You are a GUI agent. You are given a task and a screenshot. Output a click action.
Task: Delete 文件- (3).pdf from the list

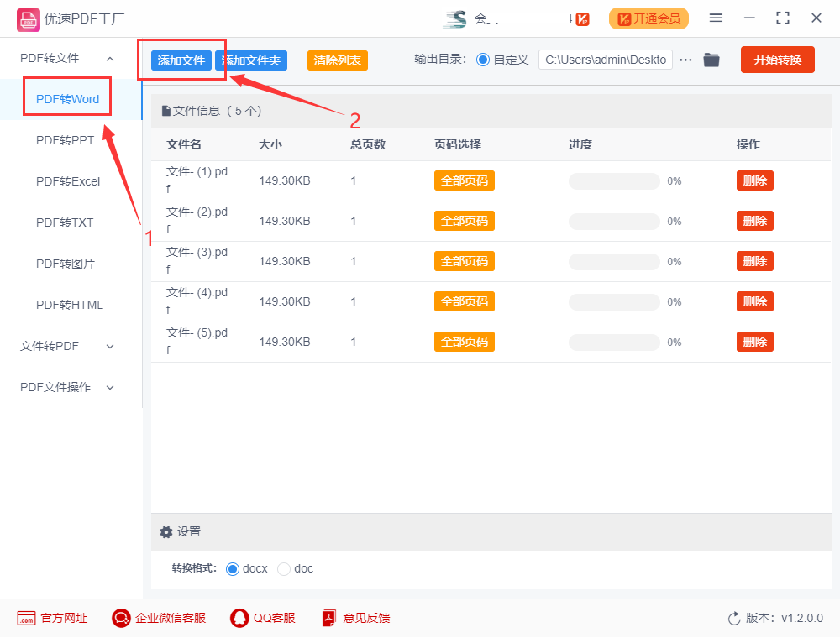pyautogui.click(x=755, y=261)
